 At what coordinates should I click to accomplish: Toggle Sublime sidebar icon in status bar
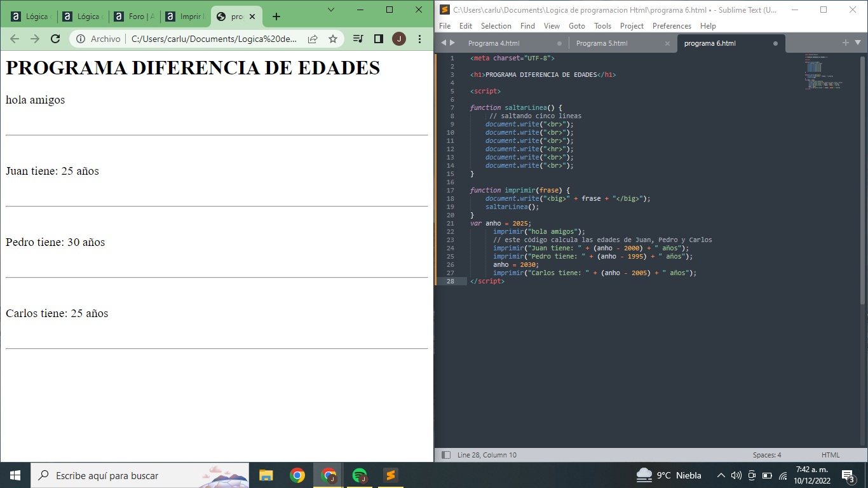(x=446, y=455)
